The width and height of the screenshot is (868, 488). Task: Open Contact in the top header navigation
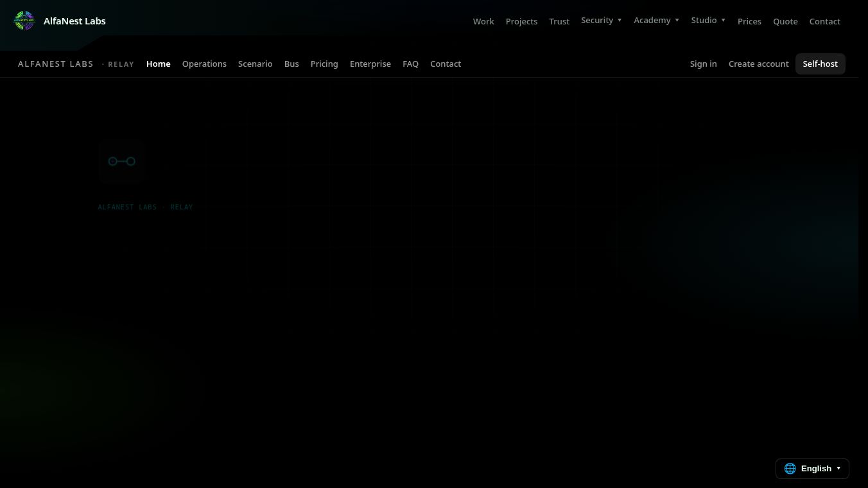[825, 21]
